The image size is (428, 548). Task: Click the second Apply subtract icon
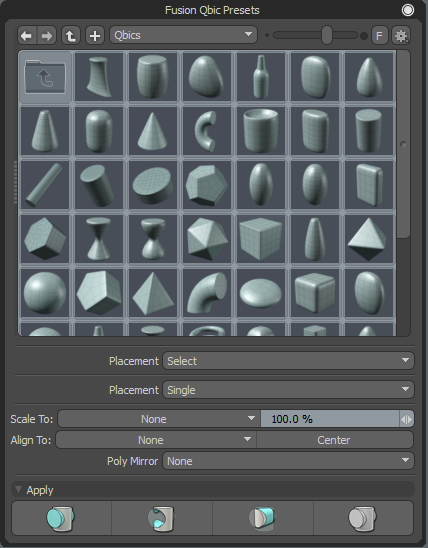click(x=162, y=518)
